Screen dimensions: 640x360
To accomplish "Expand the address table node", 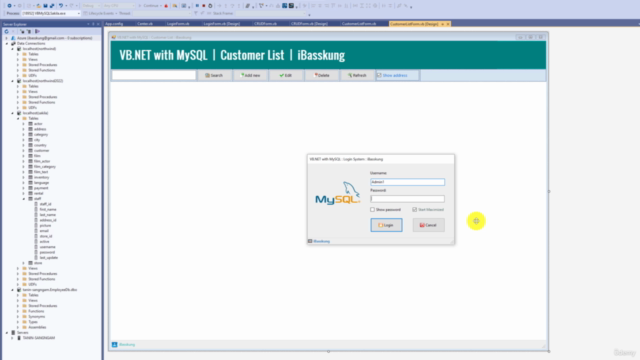I will point(24,129).
